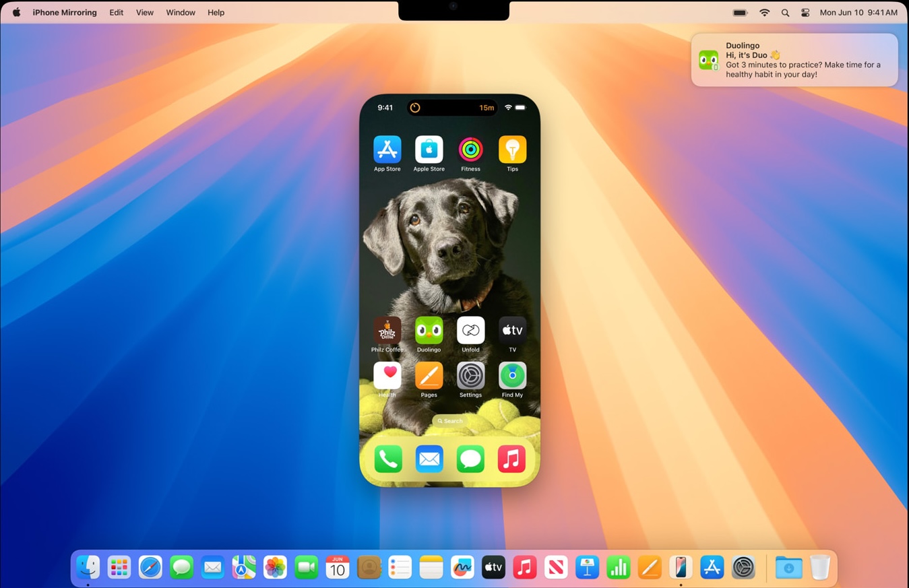Launch Philz Coffee app on iPhone
The height and width of the screenshot is (588, 909).
click(x=387, y=331)
